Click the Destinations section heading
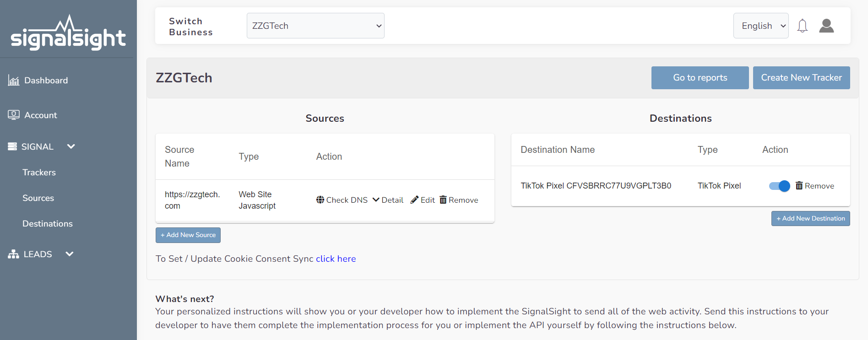 point(681,119)
